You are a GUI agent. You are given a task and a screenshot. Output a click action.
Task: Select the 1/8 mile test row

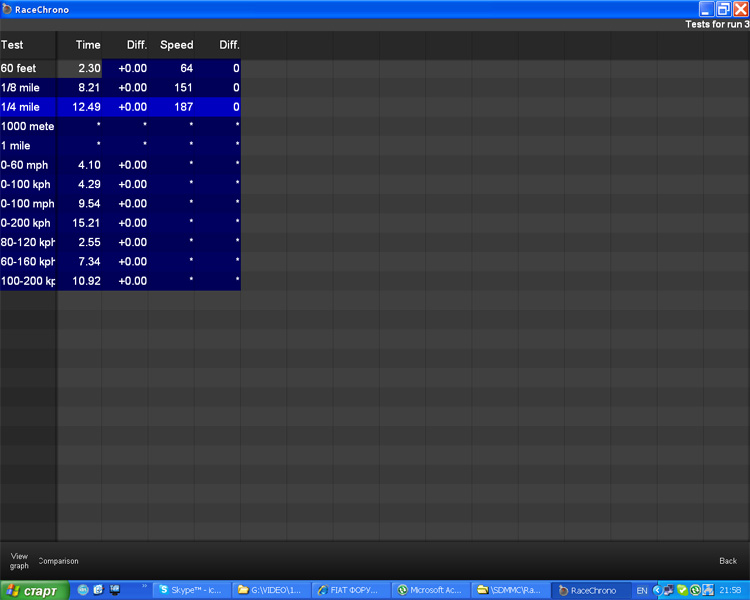tap(27, 88)
